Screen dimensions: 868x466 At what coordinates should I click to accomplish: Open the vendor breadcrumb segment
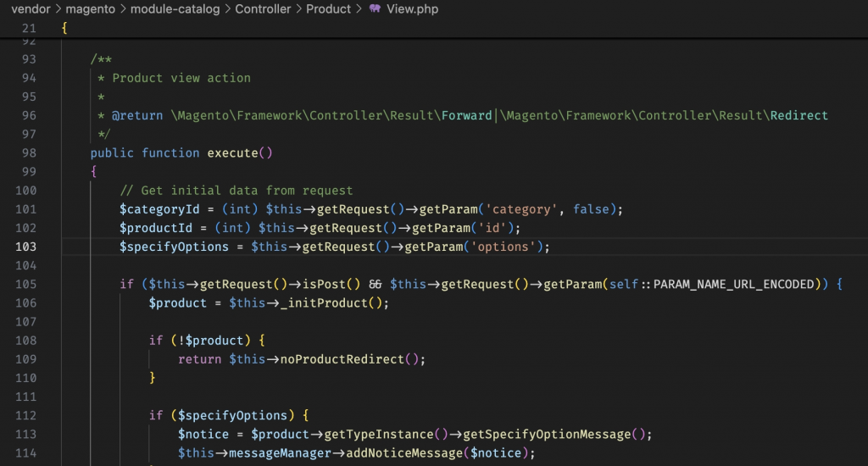pyautogui.click(x=31, y=8)
